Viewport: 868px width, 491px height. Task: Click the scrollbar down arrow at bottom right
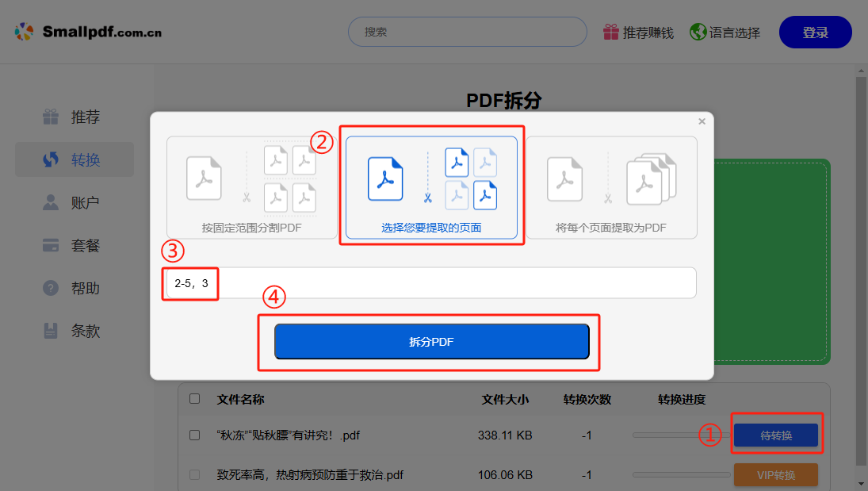pyautogui.click(x=861, y=485)
